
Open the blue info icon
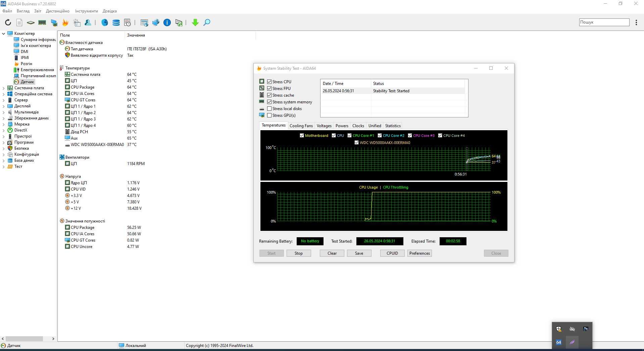coord(167,22)
